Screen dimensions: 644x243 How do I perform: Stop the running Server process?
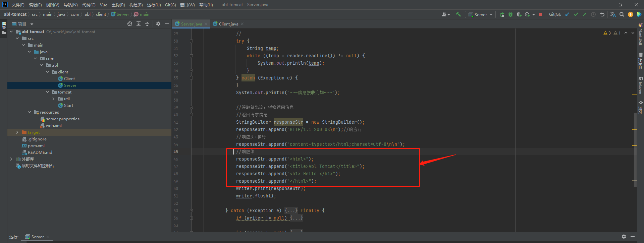pyautogui.click(x=540, y=14)
